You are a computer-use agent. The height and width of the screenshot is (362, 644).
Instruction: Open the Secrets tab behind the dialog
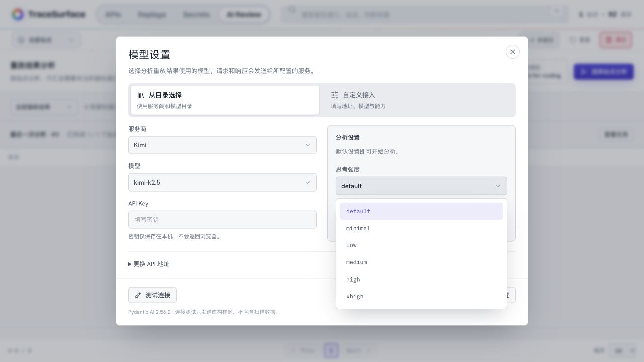coord(196,15)
